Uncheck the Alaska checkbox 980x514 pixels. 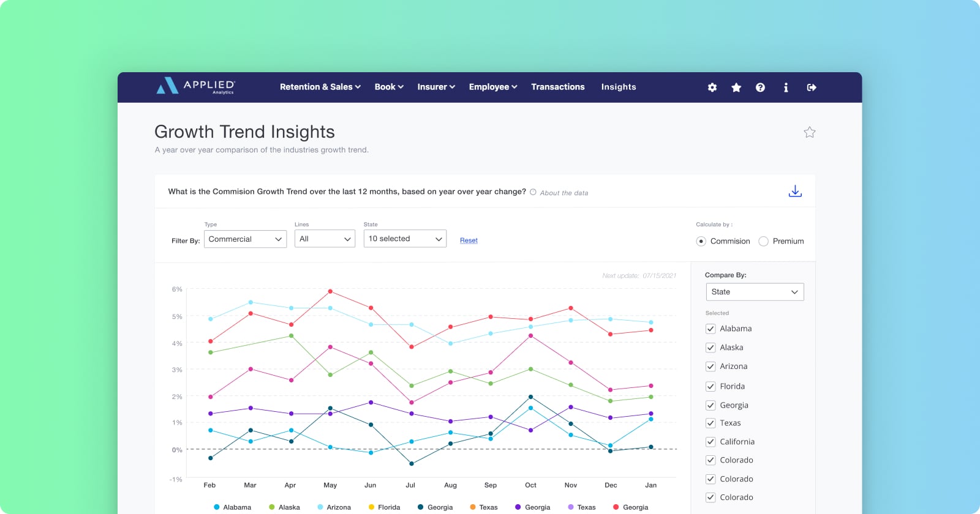(x=710, y=348)
